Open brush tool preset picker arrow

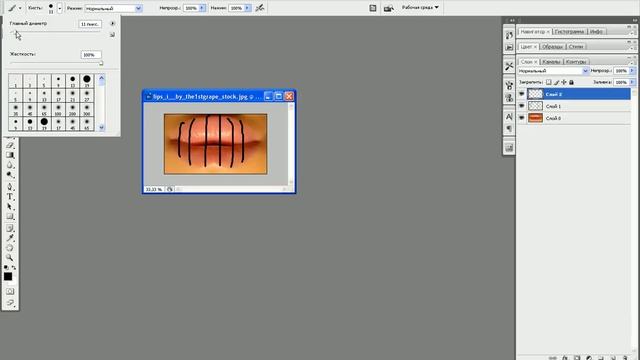(20, 8)
